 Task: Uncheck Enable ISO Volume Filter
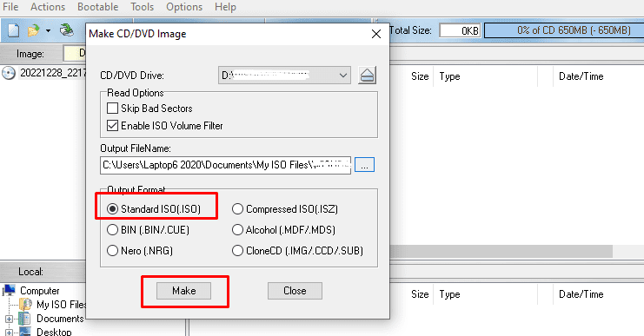[112, 126]
